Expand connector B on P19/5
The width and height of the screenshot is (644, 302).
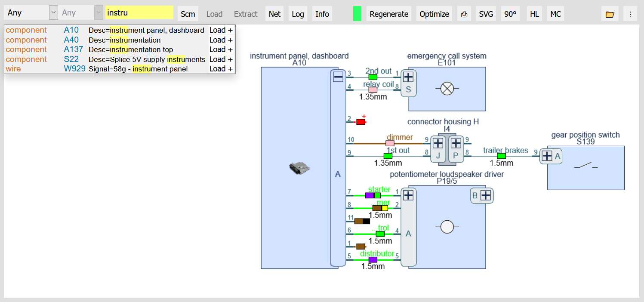coord(486,196)
